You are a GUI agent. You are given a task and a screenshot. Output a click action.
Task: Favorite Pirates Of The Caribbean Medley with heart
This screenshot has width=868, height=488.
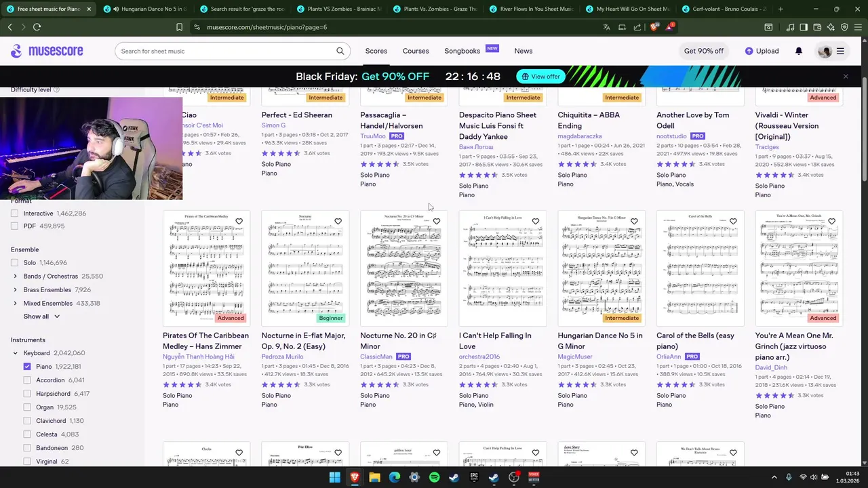(x=239, y=222)
